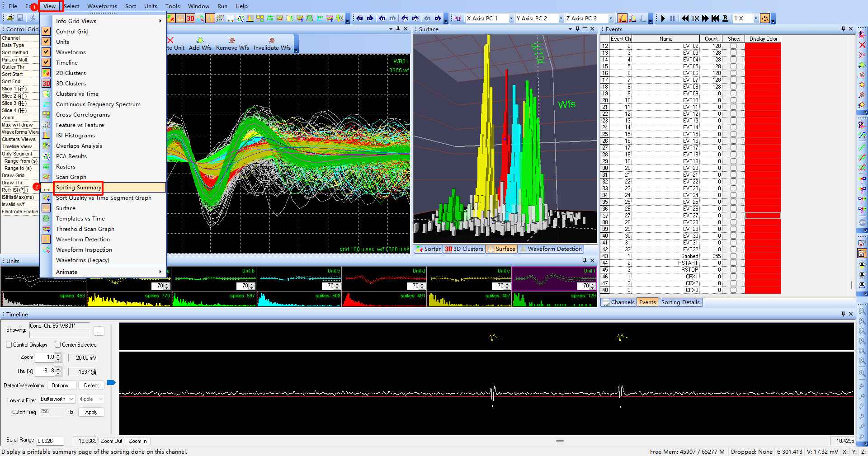This screenshot has width=868, height=456.
Task: Click the ISI histogram toolbar icon
Action: [250, 19]
